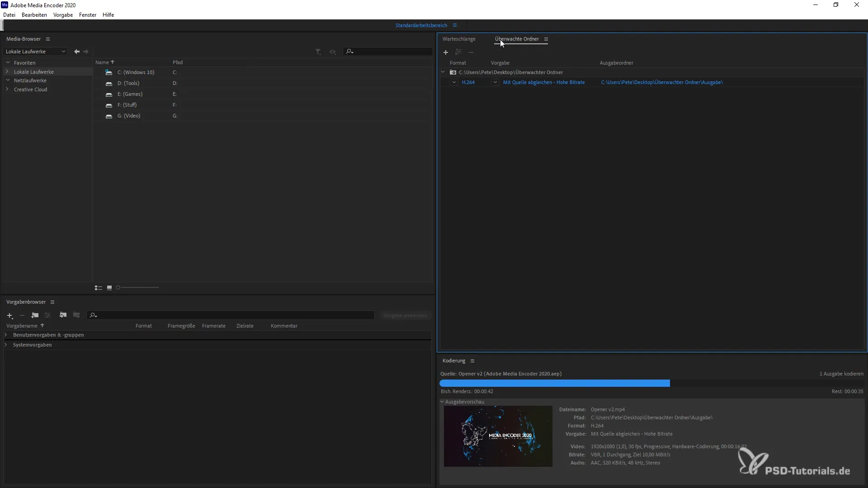This screenshot has width=868, height=488.
Task: Open watch folder output settings icon
Action: click(458, 52)
